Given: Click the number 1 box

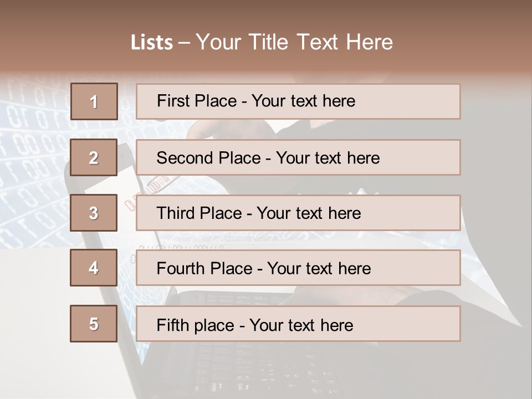Looking at the screenshot, I should (x=94, y=101).
